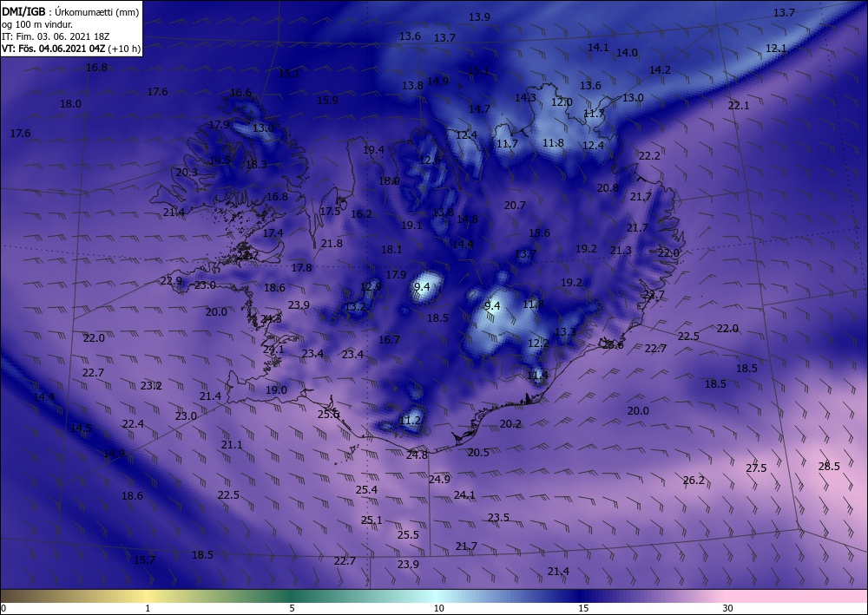Click the 21.1 map value
The width and height of the screenshot is (868, 615).
pyautogui.click(x=232, y=445)
